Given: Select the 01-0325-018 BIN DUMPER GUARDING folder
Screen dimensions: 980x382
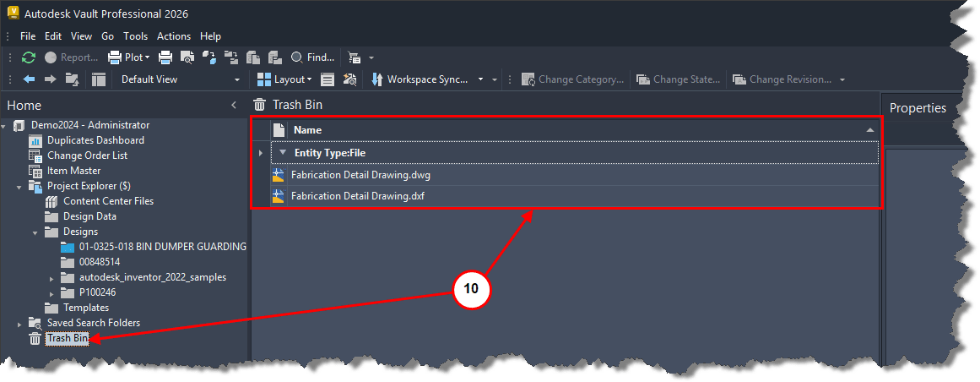Looking at the screenshot, I should click(163, 247).
